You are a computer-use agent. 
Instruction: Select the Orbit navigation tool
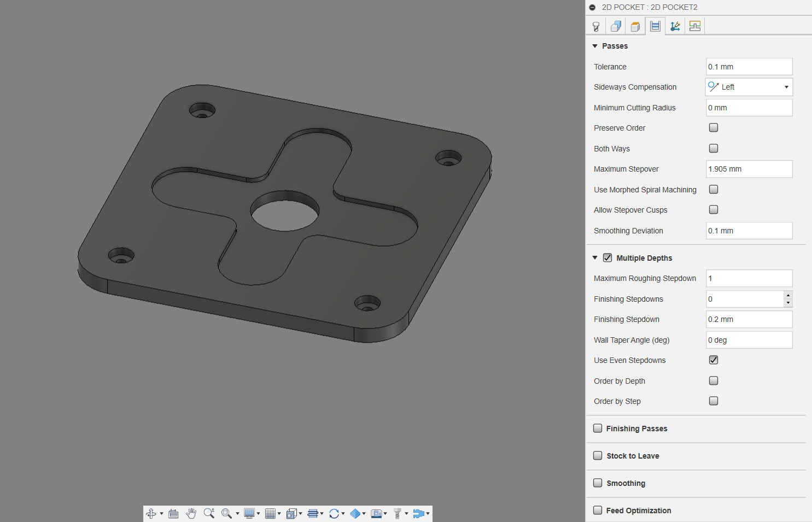click(151, 513)
